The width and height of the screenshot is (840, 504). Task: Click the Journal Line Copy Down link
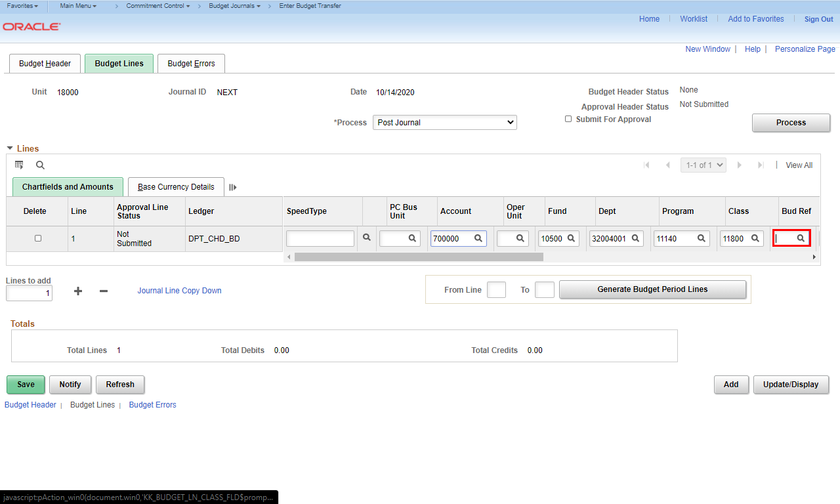pos(179,291)
